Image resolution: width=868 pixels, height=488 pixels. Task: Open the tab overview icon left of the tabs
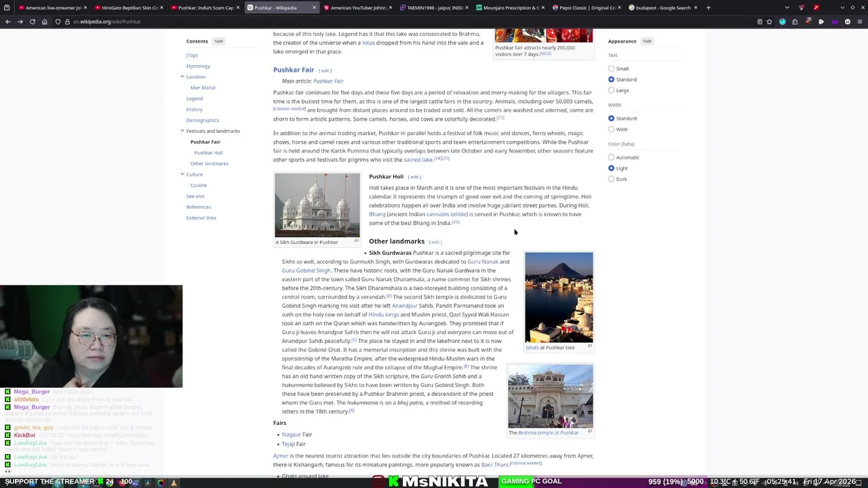[x=8, y=7]
